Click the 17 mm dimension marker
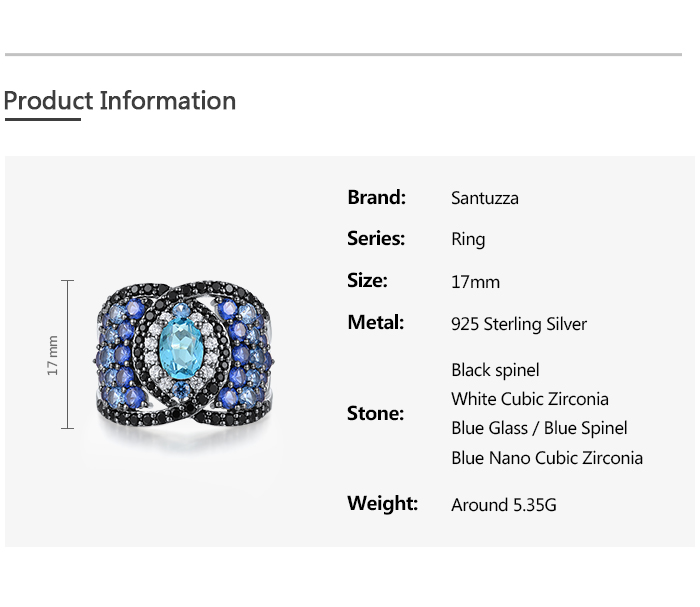 click(x=54, y=355)
